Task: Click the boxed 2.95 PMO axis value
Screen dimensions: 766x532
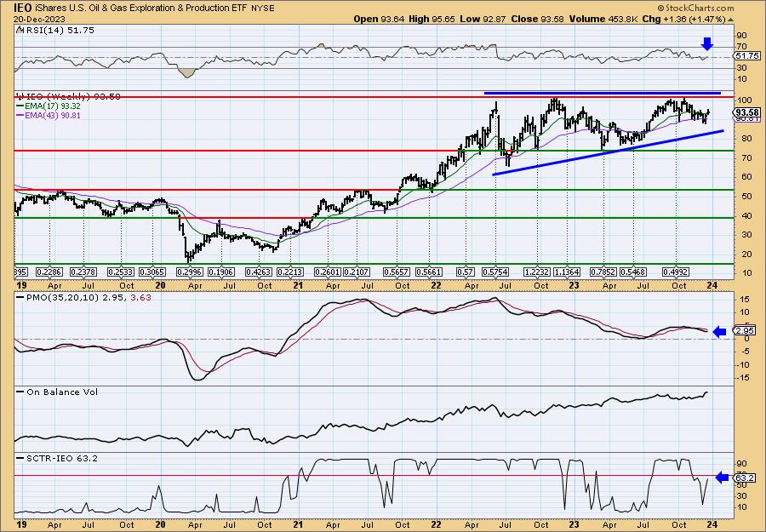Action: click(746, 331)
